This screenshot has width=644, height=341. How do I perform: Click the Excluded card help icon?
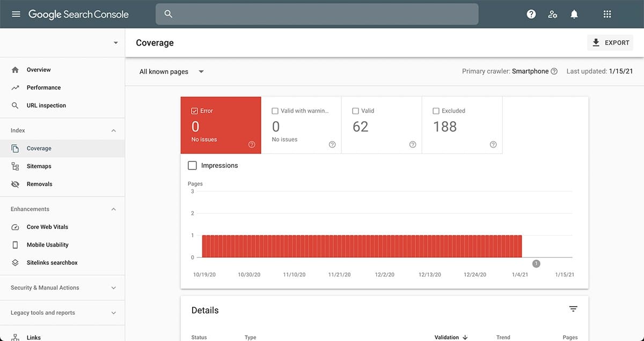[493, 144]
